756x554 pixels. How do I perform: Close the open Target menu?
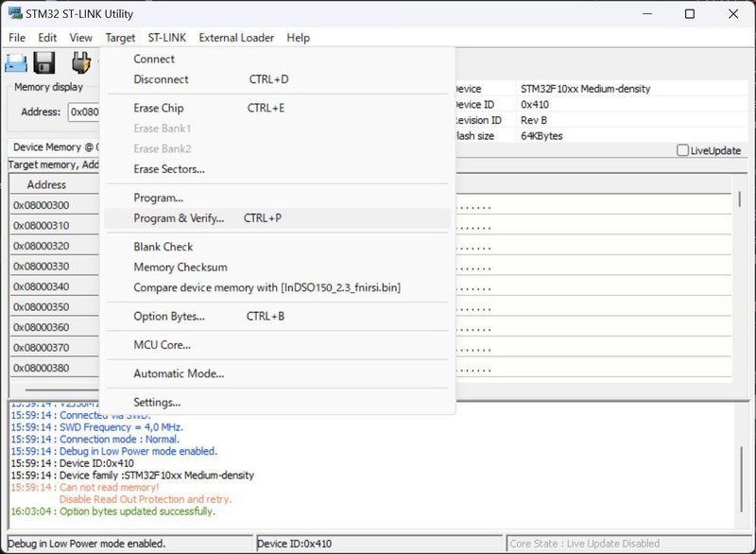120,38
